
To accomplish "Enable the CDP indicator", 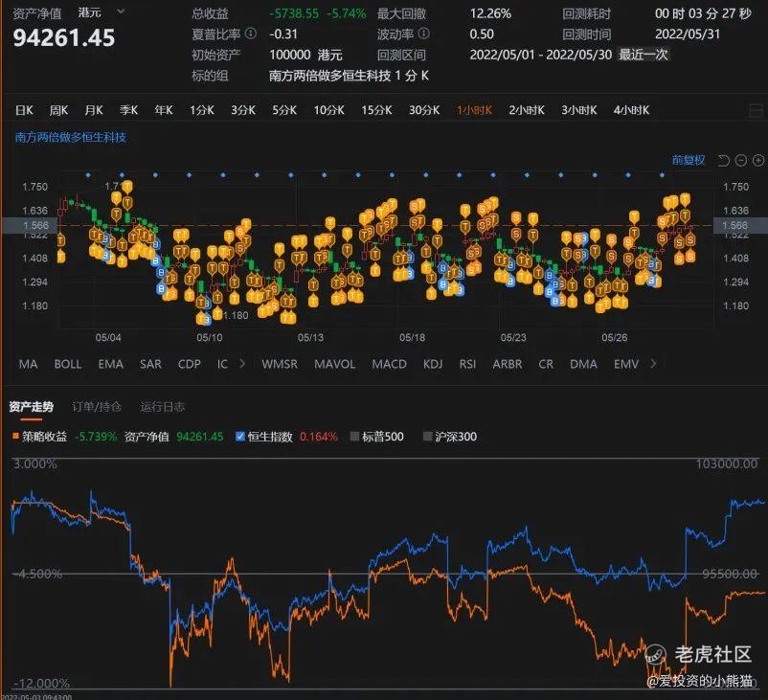I will [189, 364].
